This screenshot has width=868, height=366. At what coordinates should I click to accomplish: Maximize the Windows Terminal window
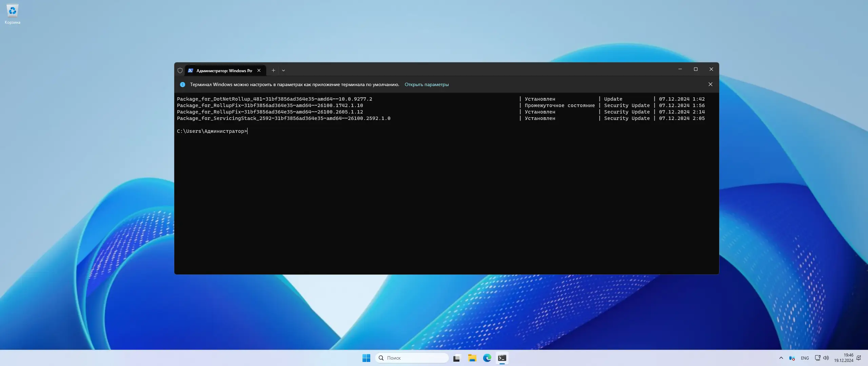695,69
